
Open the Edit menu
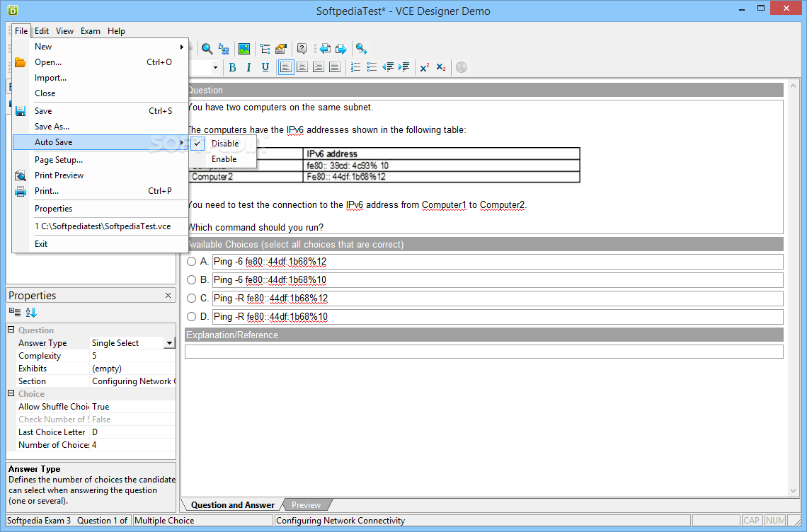[x=42, y=31]
